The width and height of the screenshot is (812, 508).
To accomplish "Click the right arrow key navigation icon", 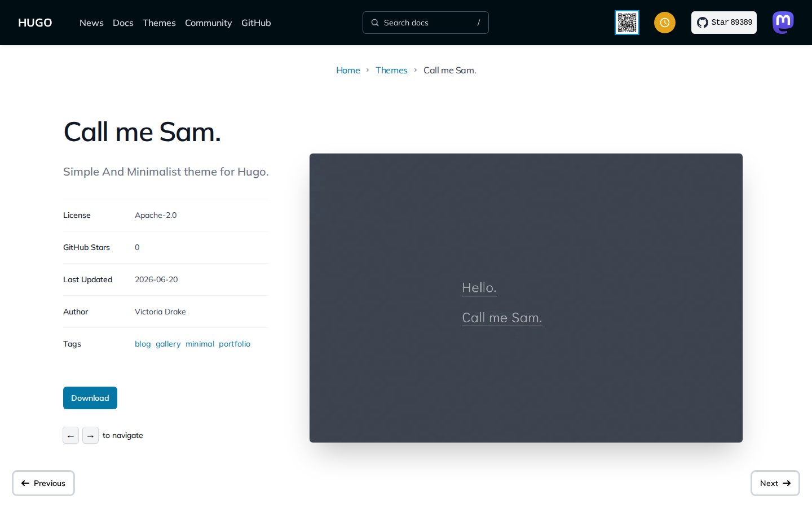I will [x=90, y=435].
